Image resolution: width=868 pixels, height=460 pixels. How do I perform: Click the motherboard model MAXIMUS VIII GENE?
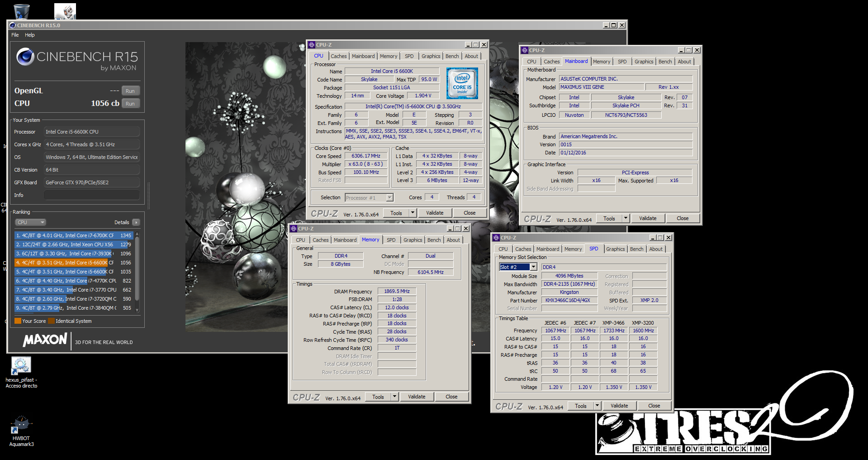[x=602, y=87]
